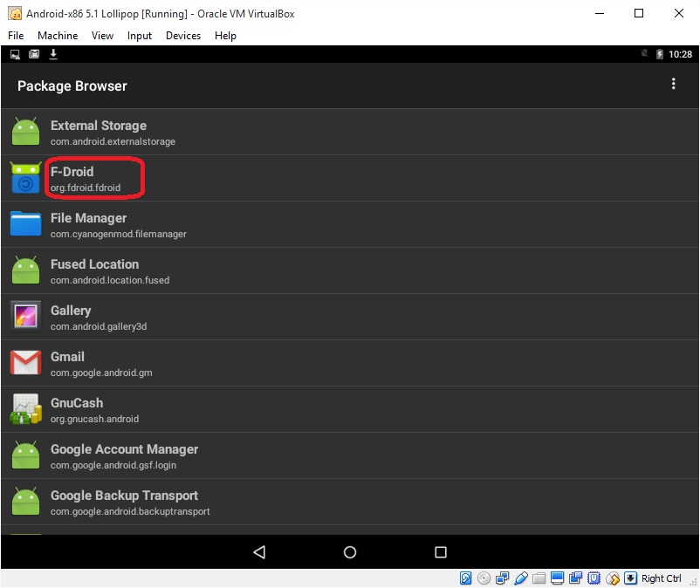Click the VirtualBox USB devices icon

coord(520,578)
